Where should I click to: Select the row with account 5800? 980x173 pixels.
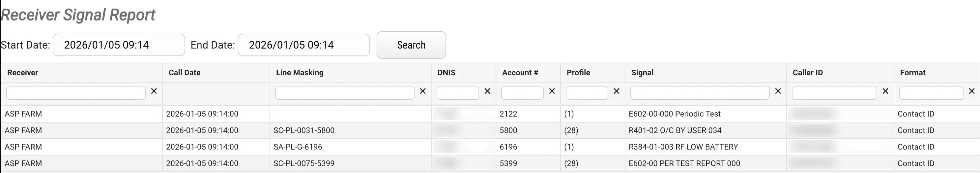pyautogui.click(x=508, y=130)
